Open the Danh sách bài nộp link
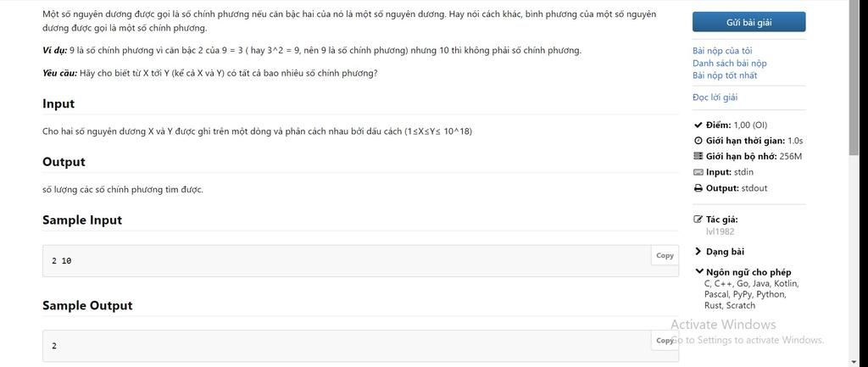The height and width of the screenshot is (367, 868). coord(730,63)
